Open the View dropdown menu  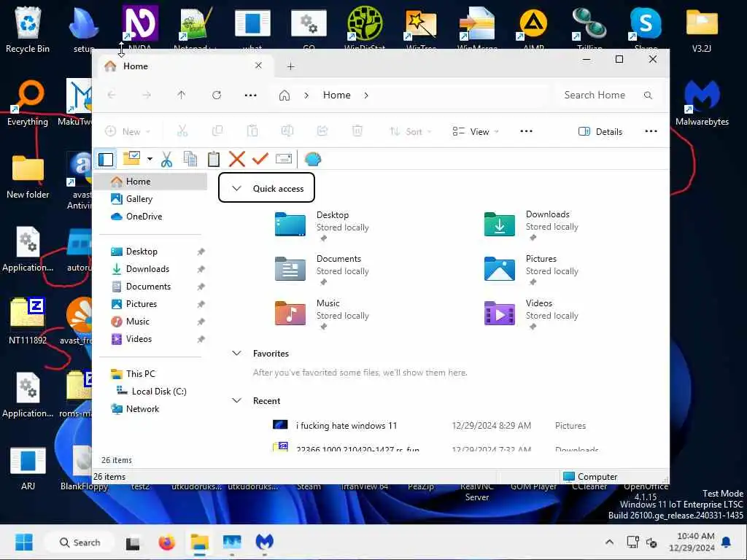click(x=476, y=131)
